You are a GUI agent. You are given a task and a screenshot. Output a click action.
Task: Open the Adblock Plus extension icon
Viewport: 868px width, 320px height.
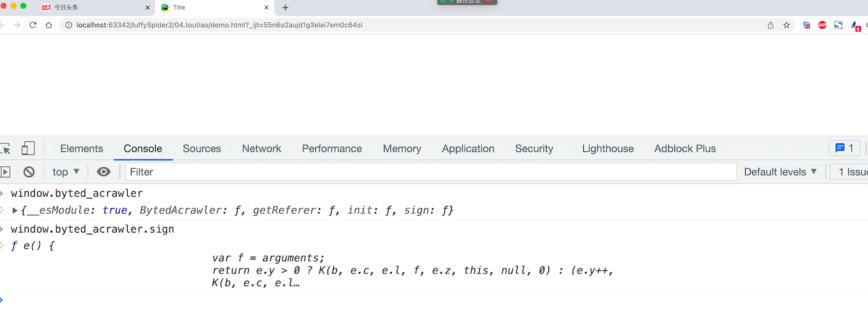822,25
